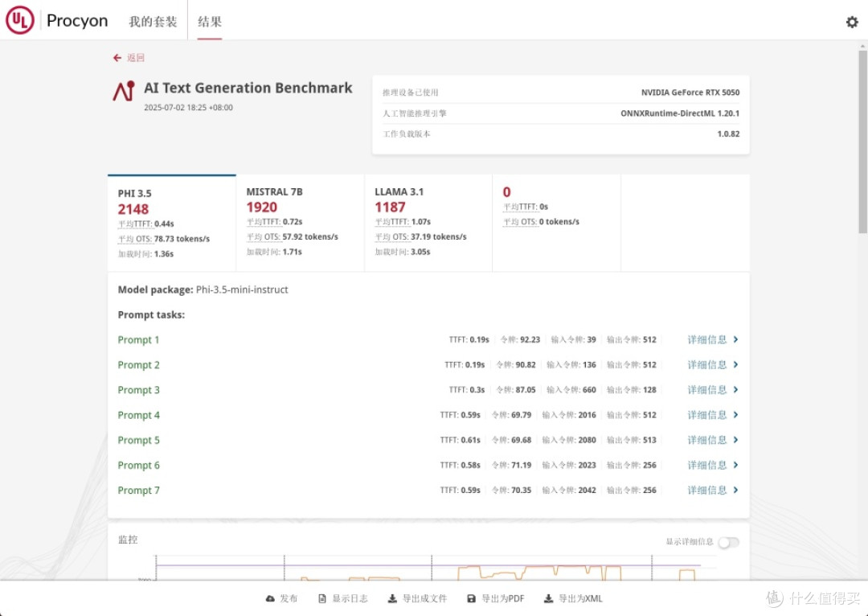Screen dimensions: 868x616
Task: Switch to the 我的套装 tab
Action: pos(153,22)
